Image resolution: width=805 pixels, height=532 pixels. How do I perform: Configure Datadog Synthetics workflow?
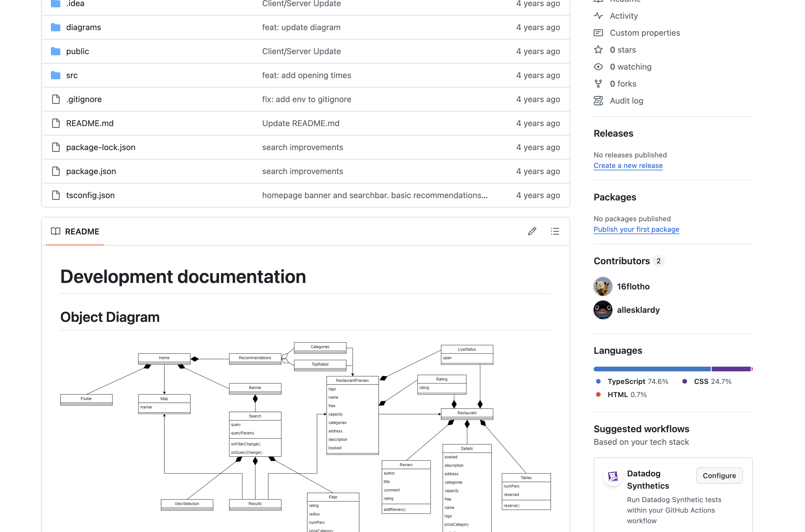(x=719, y=476)
